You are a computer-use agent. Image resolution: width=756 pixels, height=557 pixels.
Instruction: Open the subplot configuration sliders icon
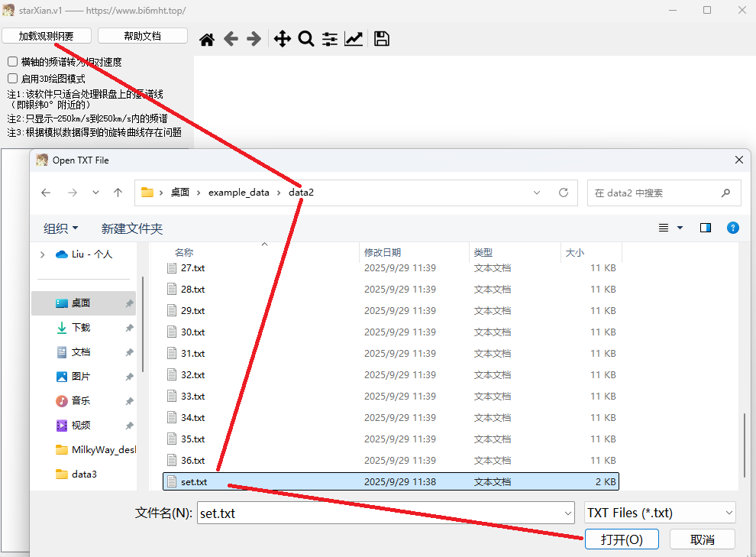pos(330,40)
